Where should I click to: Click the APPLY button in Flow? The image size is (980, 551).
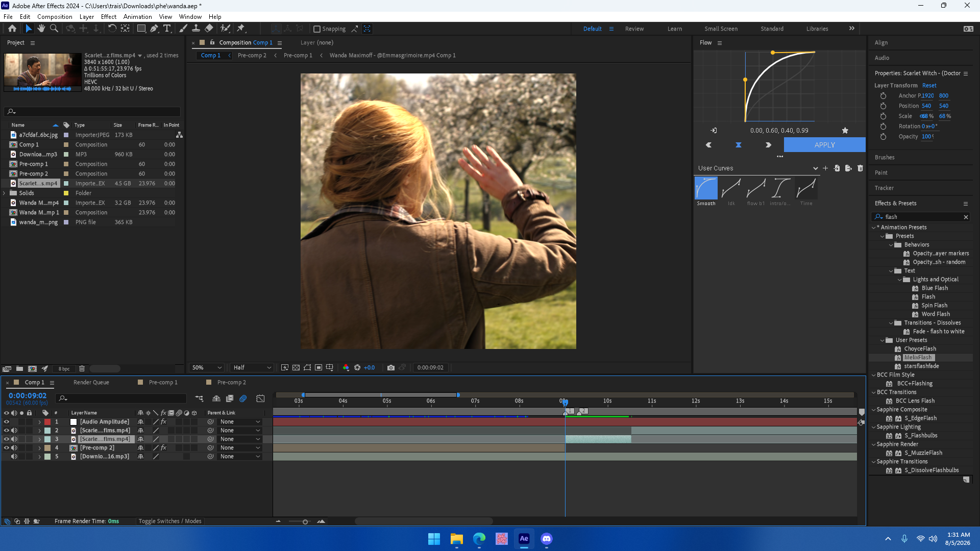(824, 145)
